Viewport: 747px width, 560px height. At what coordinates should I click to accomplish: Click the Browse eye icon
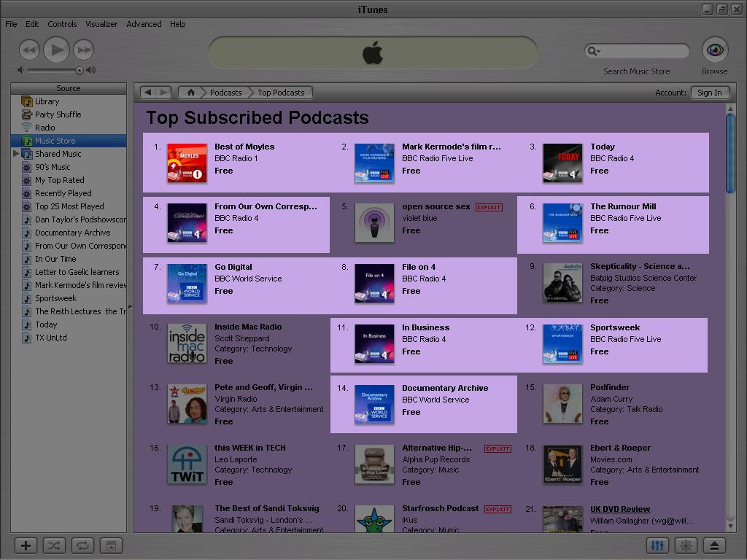[x=715, y=50]
